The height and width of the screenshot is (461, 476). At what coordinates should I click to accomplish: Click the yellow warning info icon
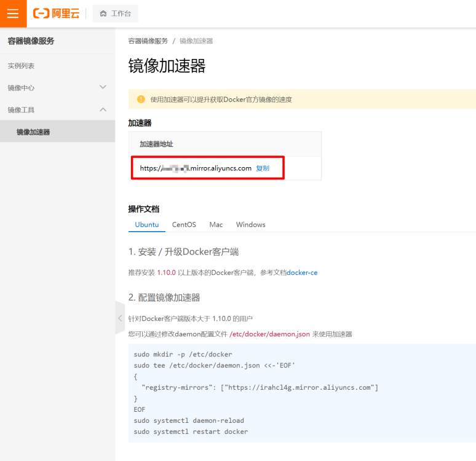(x=141, y=99)
